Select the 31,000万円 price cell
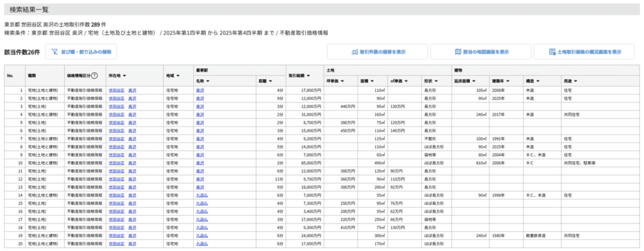The width and height of the screenshot is (644, 251). [x=305, y=114]
